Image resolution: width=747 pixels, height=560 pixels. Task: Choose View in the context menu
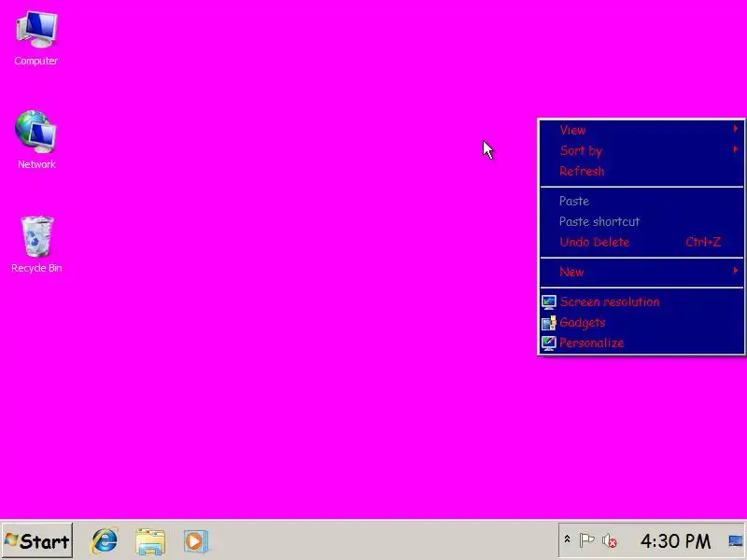[x=641, y=130]
